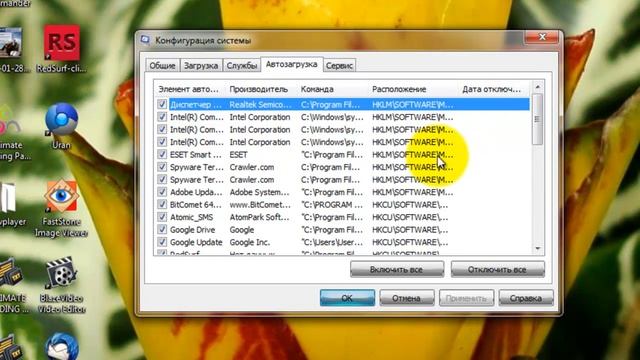Select the "C:\PROGRAM ... command cell

click(332, 204)
